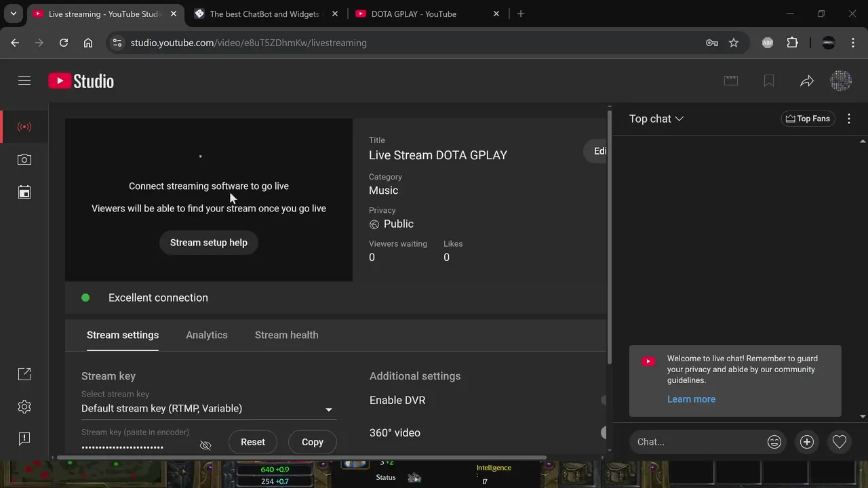Image resolution: width=868 pixels, height=488 pixels.
Task: Click the browser address bar URL
Action: 249,43
